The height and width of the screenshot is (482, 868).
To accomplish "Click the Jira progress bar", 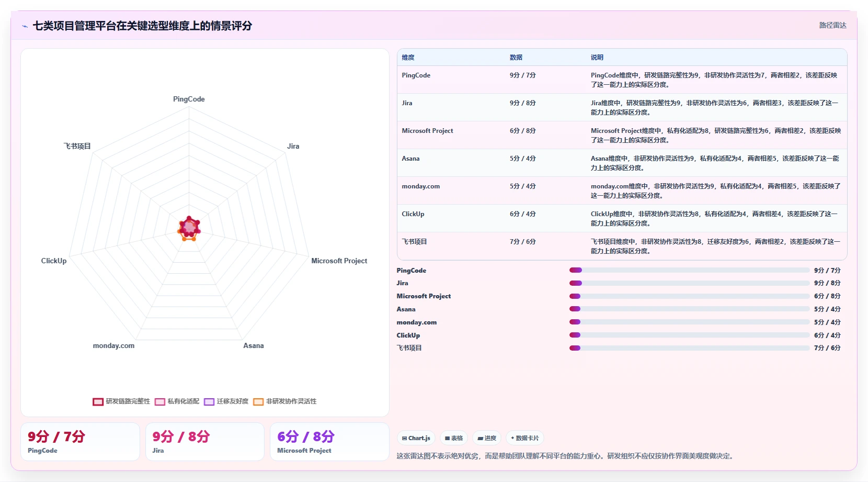I will 689,283.
